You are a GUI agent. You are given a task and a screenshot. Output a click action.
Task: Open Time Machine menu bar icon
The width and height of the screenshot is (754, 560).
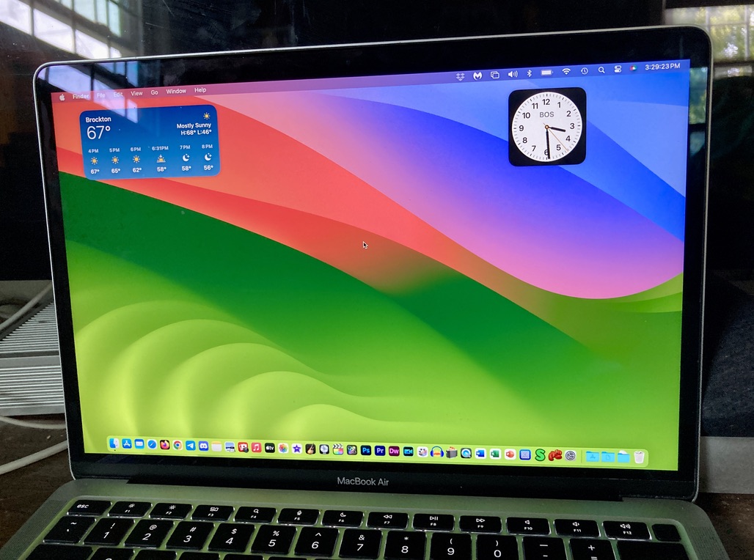tap(585, 70)
